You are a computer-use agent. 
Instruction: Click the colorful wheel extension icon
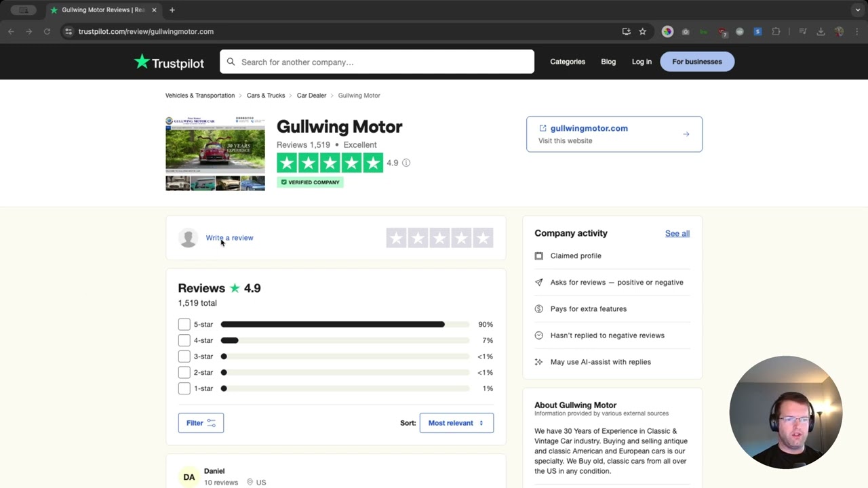click(667, 31)
